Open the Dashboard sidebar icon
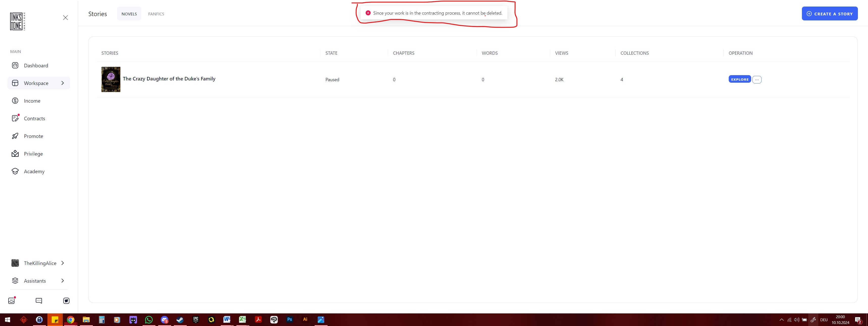The height and width of the screenshot is (326, 868). click(x=15, y=65)
